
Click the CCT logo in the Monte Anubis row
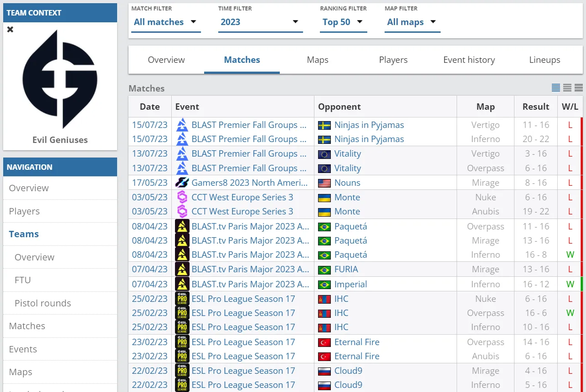[x=182, y=212]
